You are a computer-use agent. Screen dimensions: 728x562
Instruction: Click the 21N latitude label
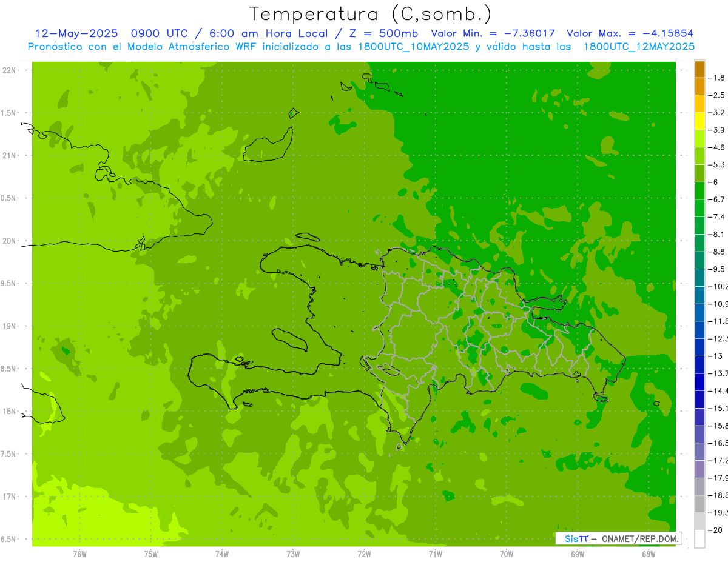click(x=9, y=155)
